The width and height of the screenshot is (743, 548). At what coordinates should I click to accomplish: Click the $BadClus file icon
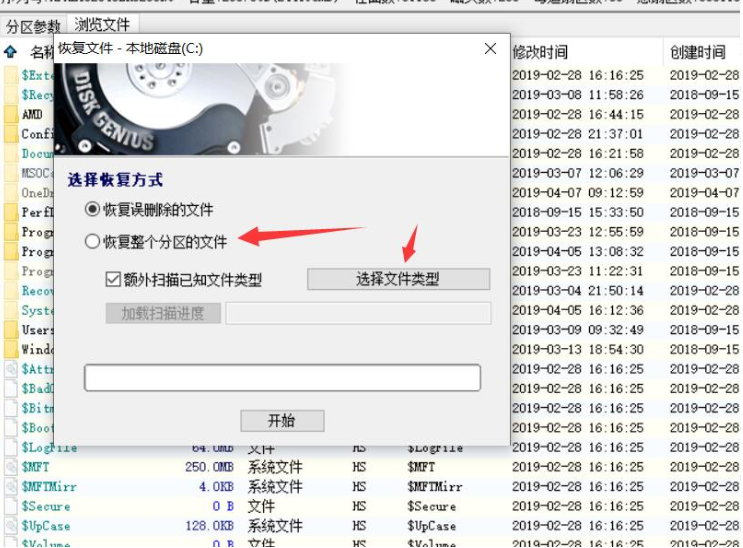pos(11,388)
